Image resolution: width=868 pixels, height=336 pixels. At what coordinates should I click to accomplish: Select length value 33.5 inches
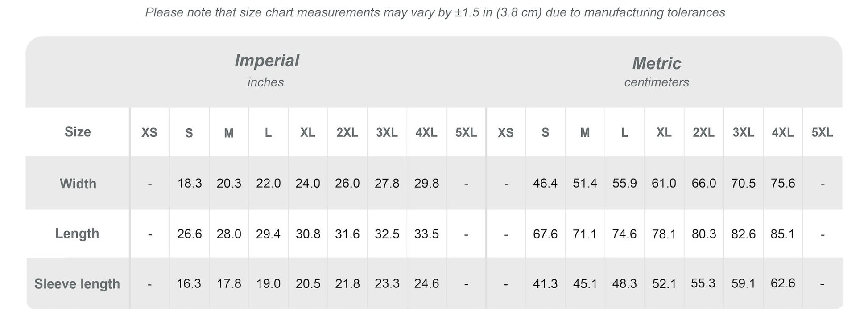tap(426, 234)
